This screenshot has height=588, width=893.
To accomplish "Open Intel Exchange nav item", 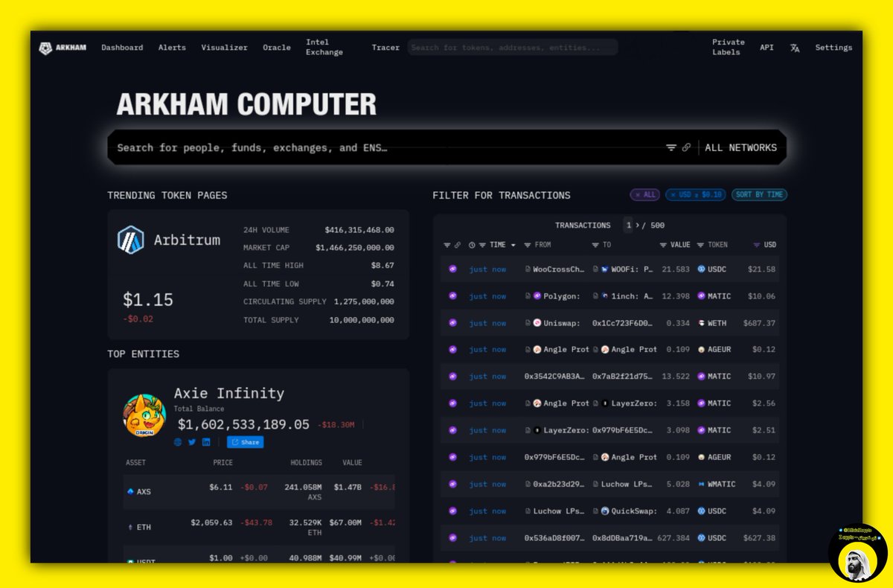I will click(x=324, y=48).
